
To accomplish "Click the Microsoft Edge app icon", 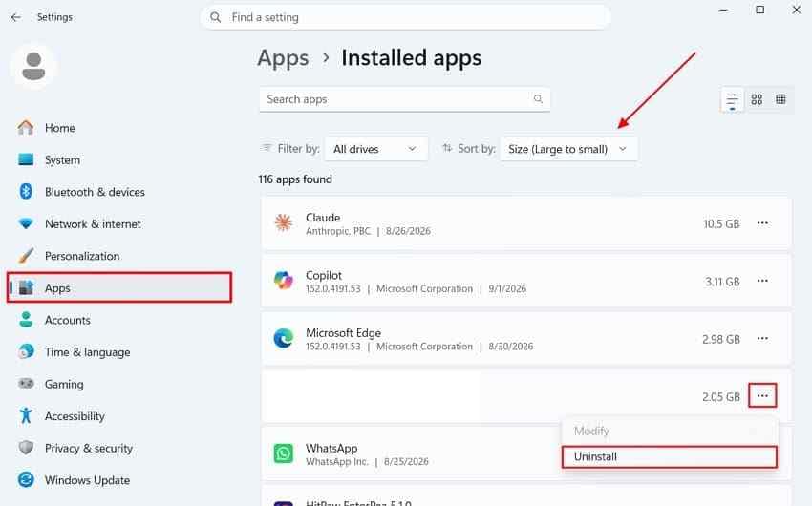I will pyautogui.click(x=284, y=338).
